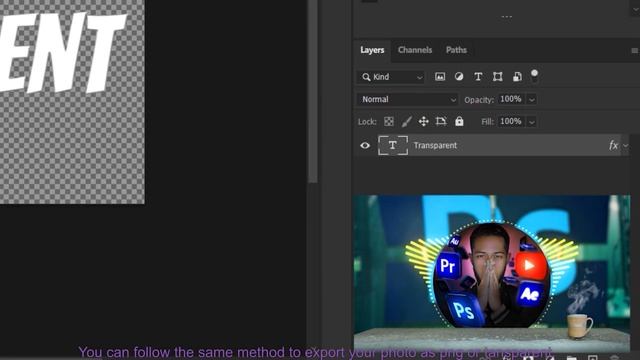Click the search magnifier in Kind filter
This screenshot has width=640, height=360.
tap(366, 77)
